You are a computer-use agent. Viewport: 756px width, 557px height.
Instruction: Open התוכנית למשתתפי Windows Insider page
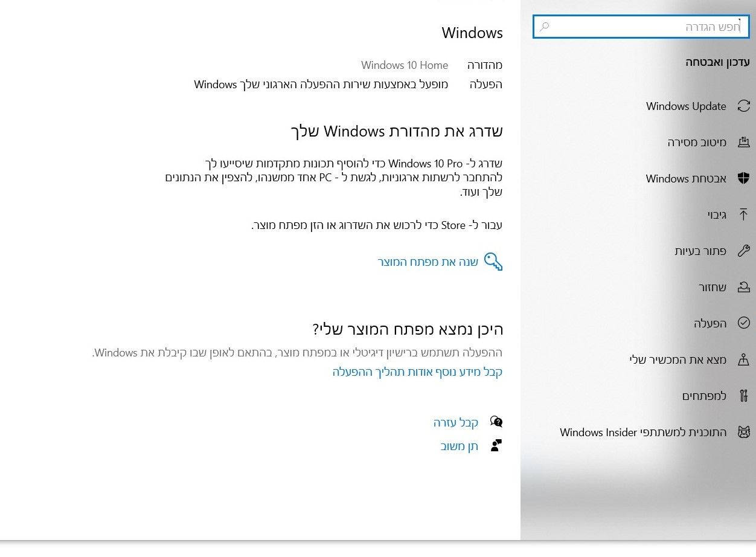point(643,432)
